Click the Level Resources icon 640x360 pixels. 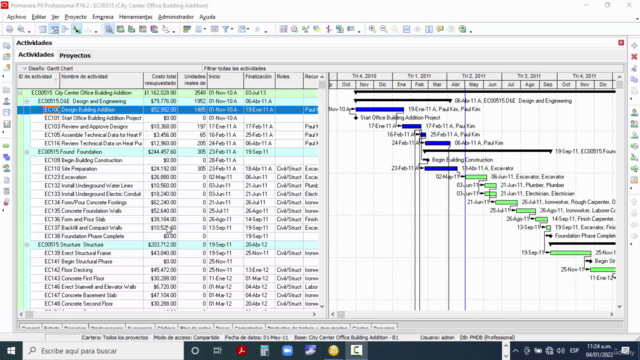(x=306, y=29)
